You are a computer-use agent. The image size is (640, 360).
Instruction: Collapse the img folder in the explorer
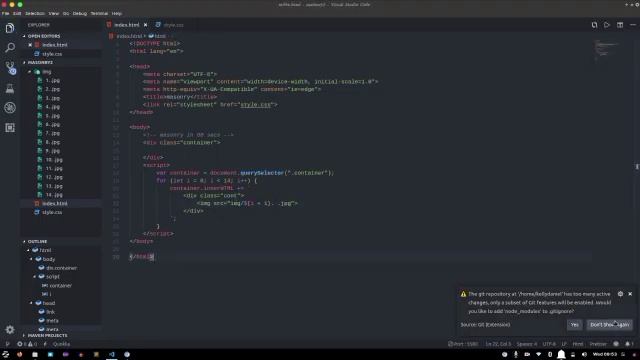[30, 72]
